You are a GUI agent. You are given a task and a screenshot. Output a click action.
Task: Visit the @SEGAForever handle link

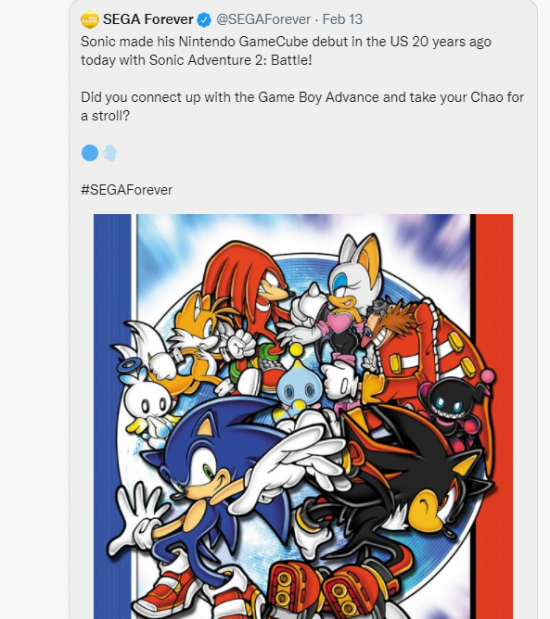click(x=263, y=19)
